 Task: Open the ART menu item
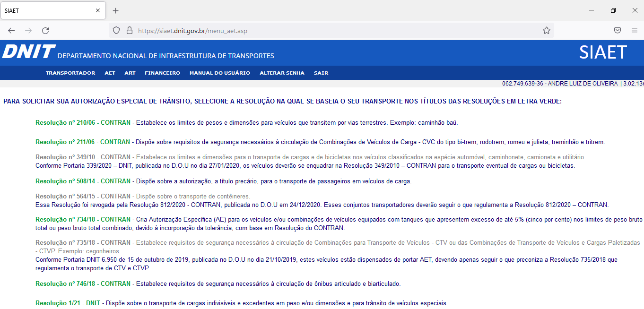point(130,73)
